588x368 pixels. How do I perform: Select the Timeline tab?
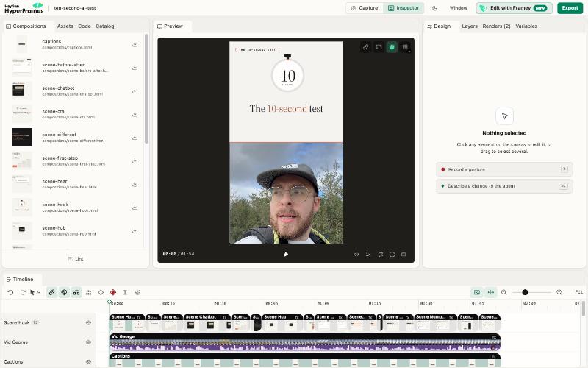(20, 280)
